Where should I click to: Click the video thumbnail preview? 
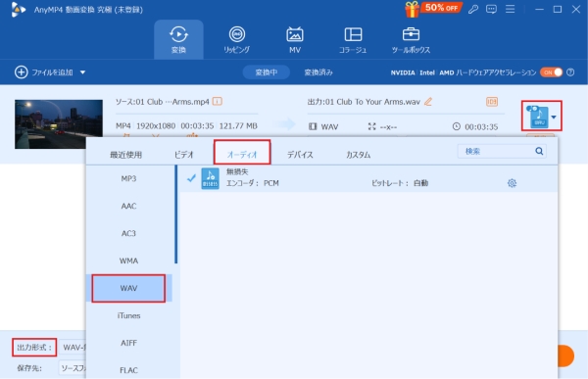[59, 124]
